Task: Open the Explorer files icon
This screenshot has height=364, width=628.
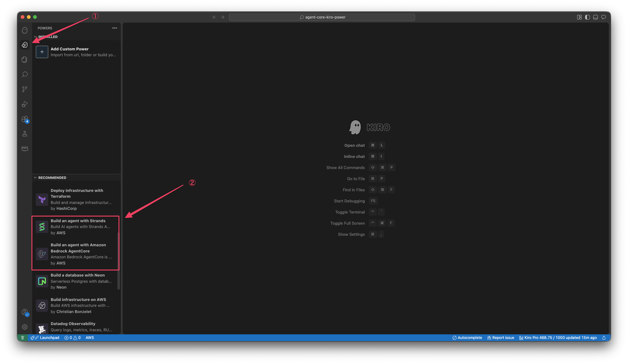Action: [x=25, y=60]
